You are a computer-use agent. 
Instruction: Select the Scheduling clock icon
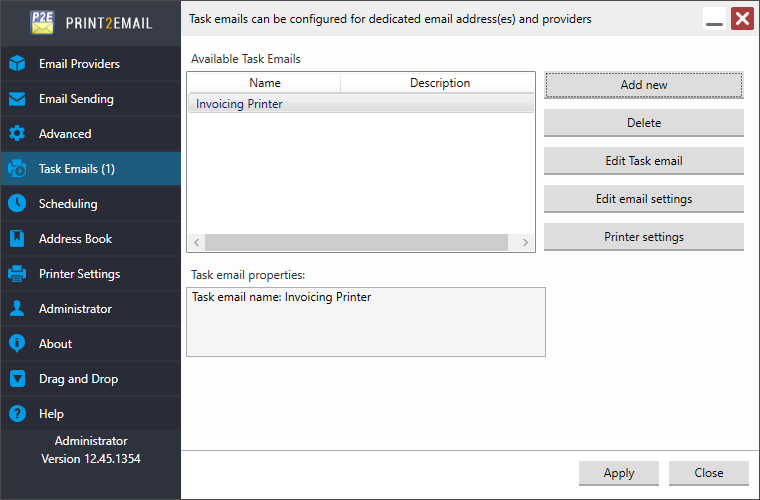pyautogui.click(x=17, y=204)
